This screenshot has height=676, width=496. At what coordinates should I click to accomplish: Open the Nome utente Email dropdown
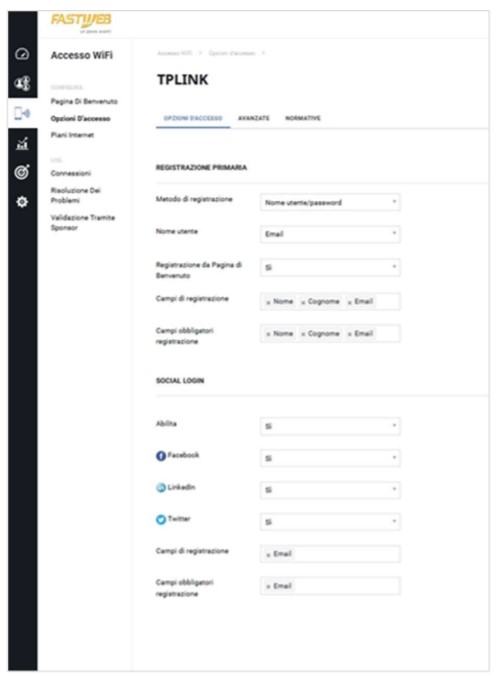pos(330,234)
